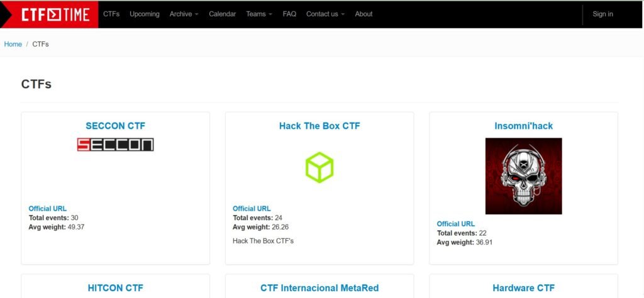Click SECCON 'Total events: 30' text
This screenshot has width=644, height=298.
(53, 218)
